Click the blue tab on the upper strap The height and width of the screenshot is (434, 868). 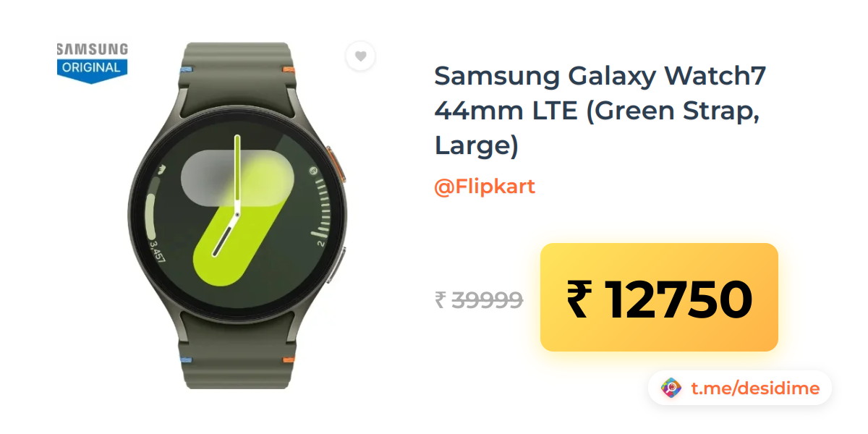(184, 70)
